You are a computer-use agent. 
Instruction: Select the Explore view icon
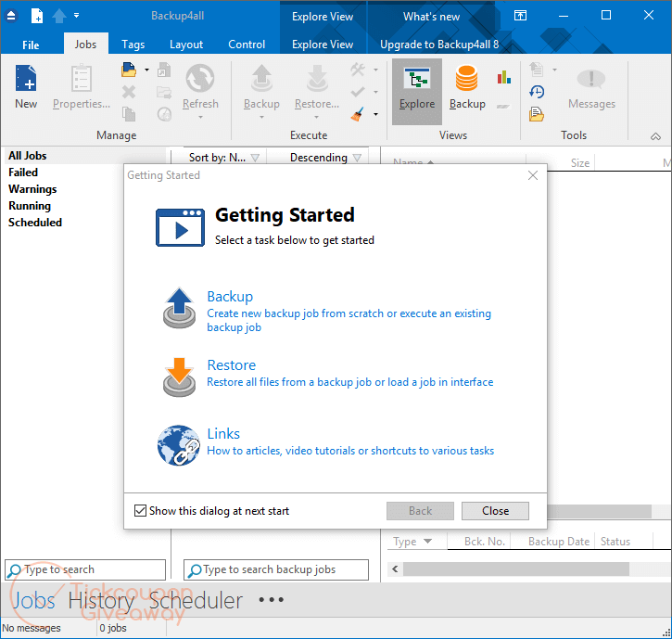tap(417, 78)
